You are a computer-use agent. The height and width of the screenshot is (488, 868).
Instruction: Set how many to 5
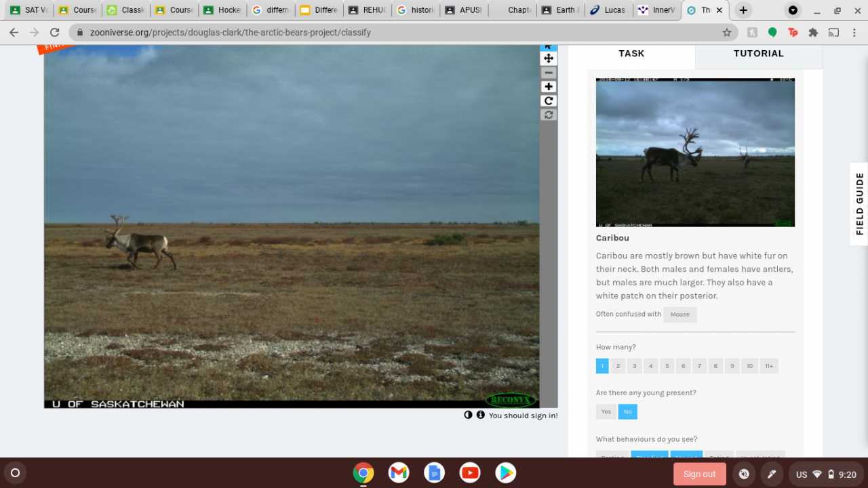pos(667,366)
